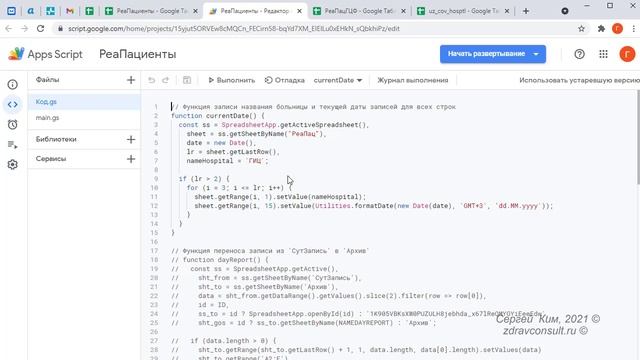Switch to the РеаПацЦФ Google Sheets tab
Image resolution: width=640 pixels, height=360 pixels.
(359, 11)
